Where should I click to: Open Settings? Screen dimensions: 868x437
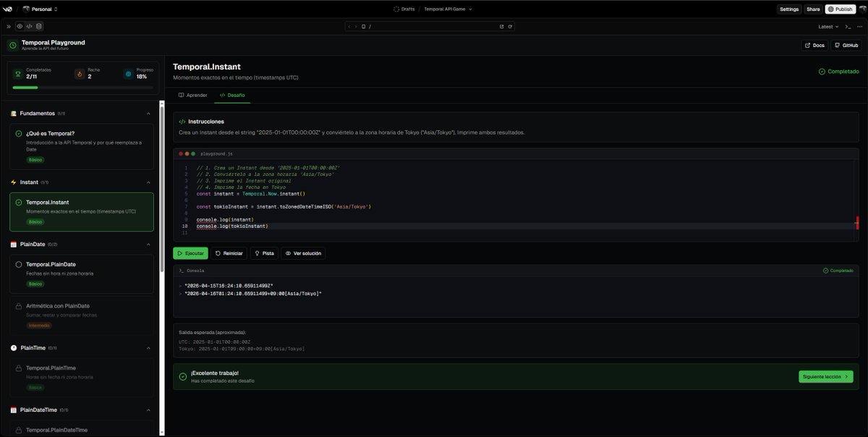[x=789, y=9]
